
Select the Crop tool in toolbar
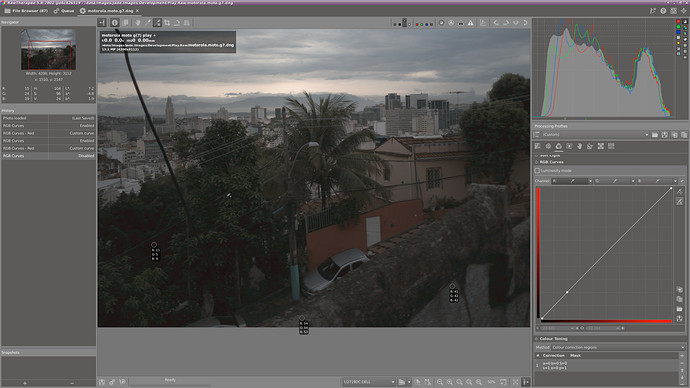(167, 23)
